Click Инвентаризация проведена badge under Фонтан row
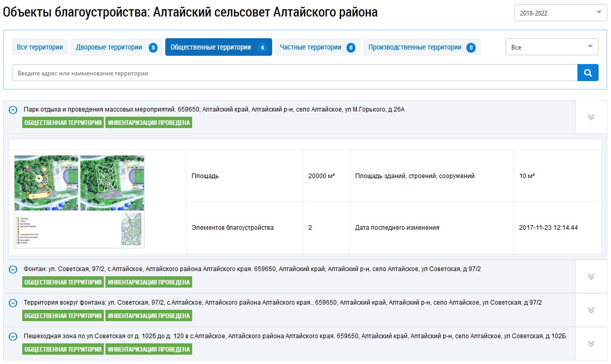Viewport: 611px width, 364px height. click(x=148, y=282)
